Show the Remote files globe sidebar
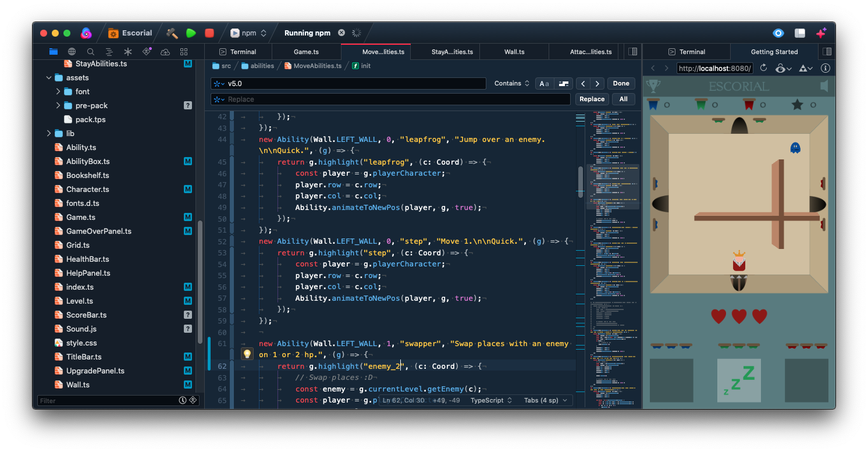 [72, 52]
